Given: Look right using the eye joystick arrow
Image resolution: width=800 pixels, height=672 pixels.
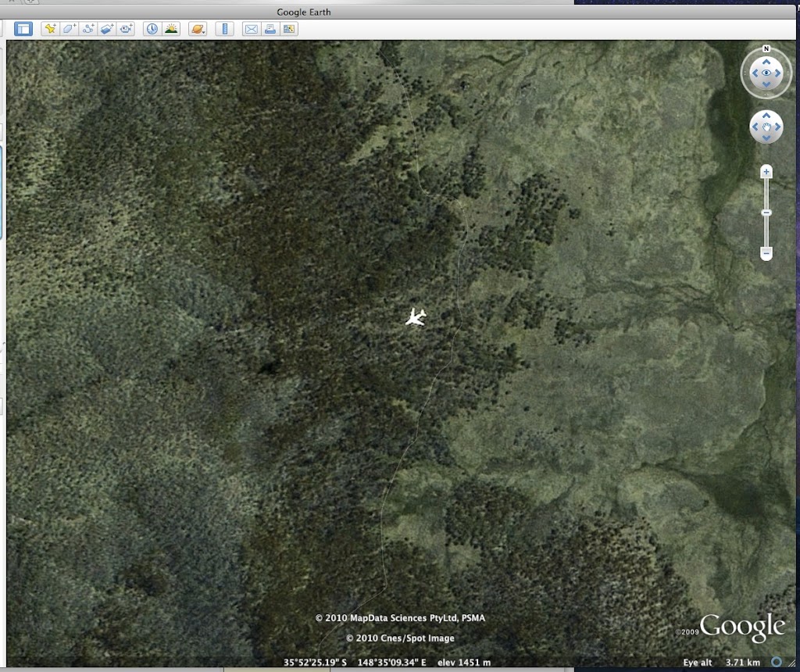Looking at the screenshot, I should (777, 73).
